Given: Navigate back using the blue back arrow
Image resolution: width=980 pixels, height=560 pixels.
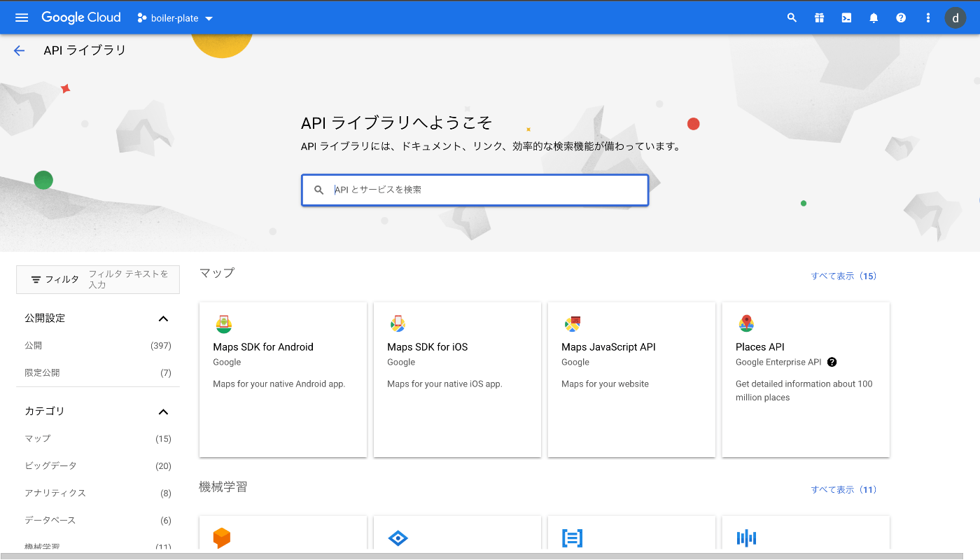Looking at the screenshot, I should point(19,50).
